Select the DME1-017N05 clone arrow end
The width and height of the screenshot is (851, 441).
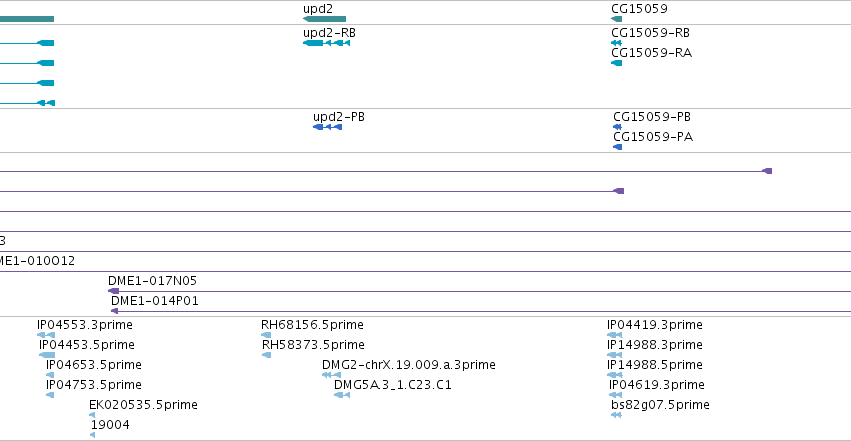tap(113, 291)
